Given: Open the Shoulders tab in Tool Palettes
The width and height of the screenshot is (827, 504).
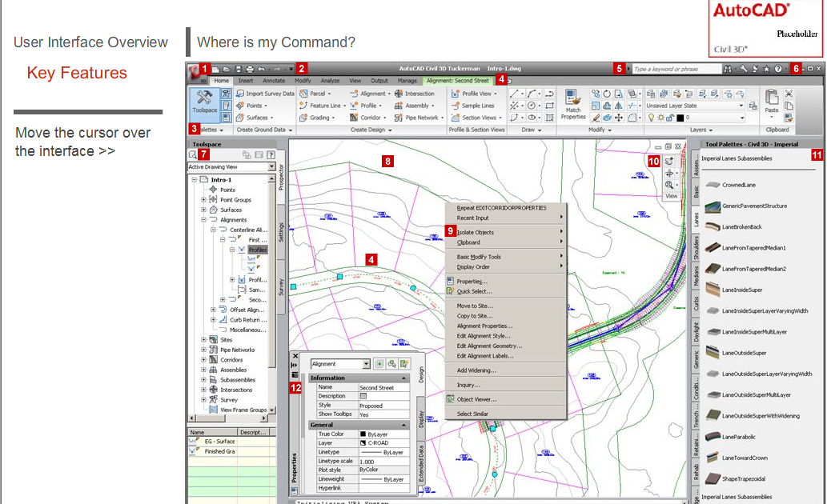Looking at the screenshot, I should tap(696, 248).
